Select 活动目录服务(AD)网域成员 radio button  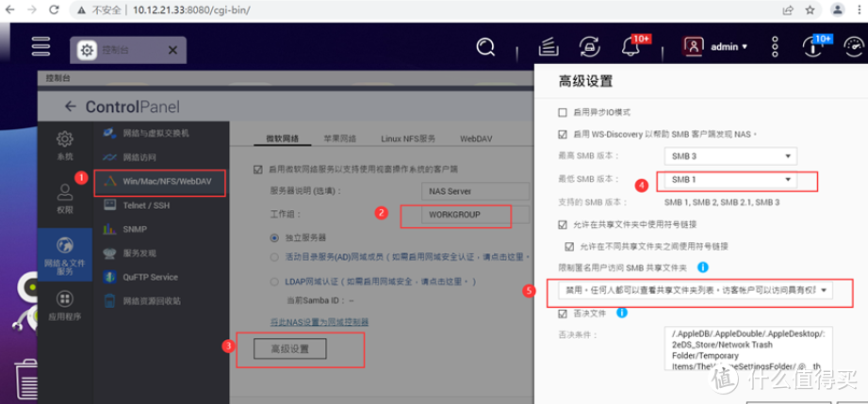tap(274, 257)
